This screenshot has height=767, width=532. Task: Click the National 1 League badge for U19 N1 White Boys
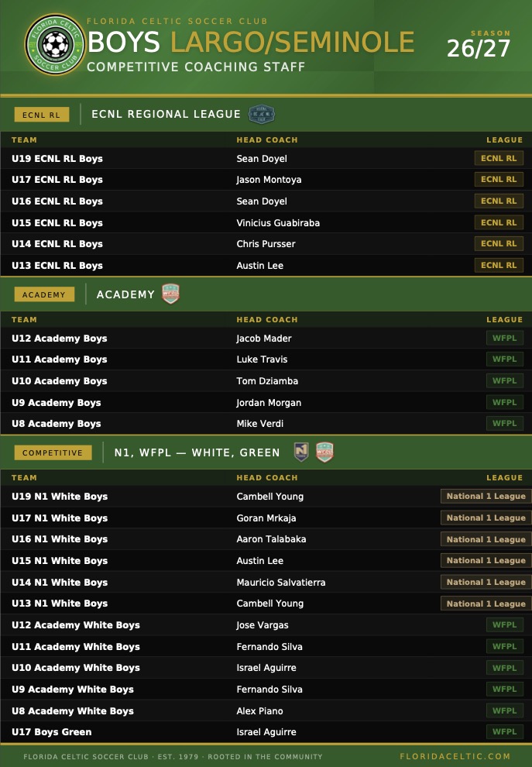486,496
